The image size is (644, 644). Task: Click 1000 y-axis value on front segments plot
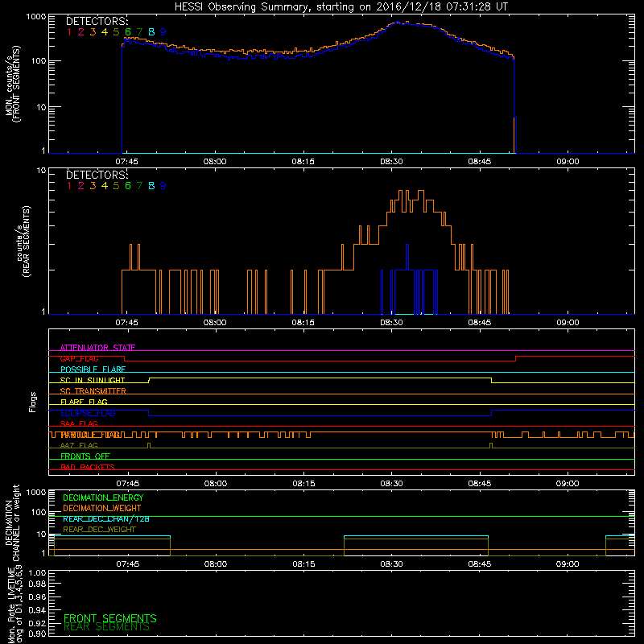coord(36,17)
